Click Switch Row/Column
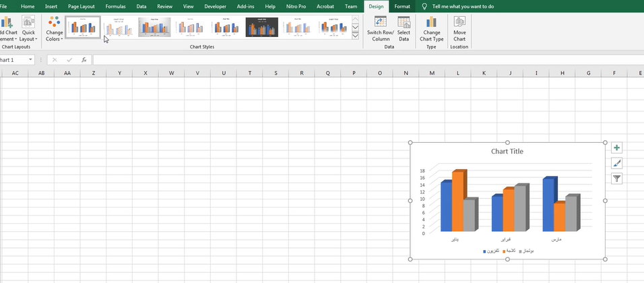The height and width of the screenshot is (283, 644). 381,29
